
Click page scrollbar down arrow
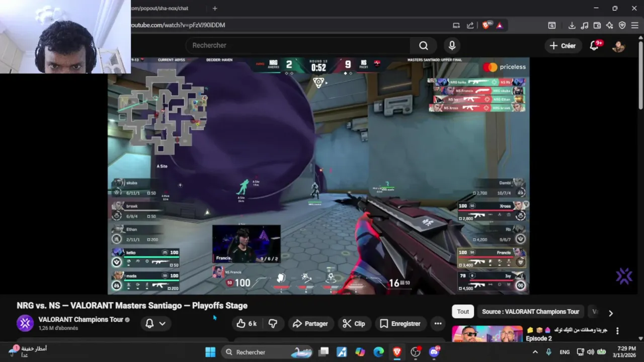pos(640,338)
